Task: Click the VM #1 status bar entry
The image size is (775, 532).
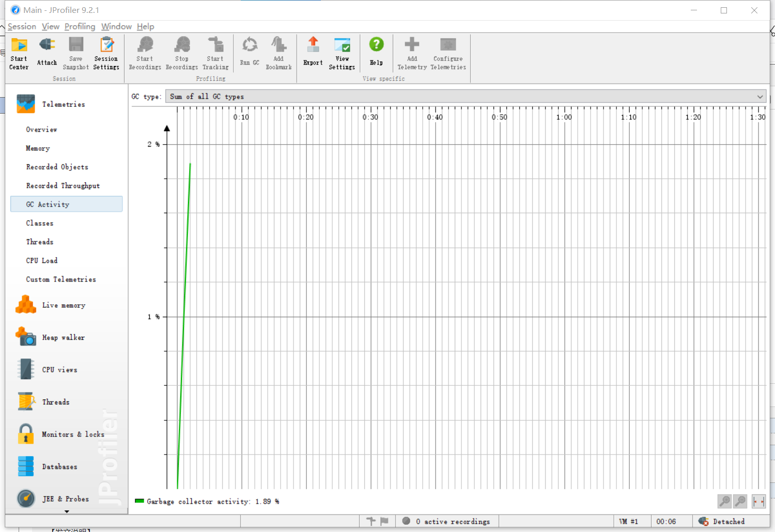Action: click(628, 522)
